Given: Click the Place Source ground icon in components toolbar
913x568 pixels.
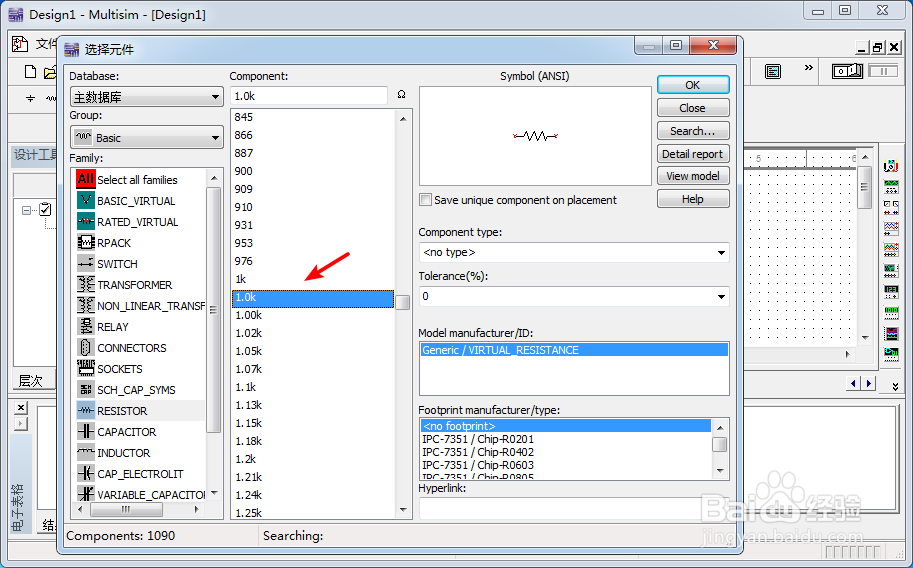Looking at the screenshot, I should [30, 98].
